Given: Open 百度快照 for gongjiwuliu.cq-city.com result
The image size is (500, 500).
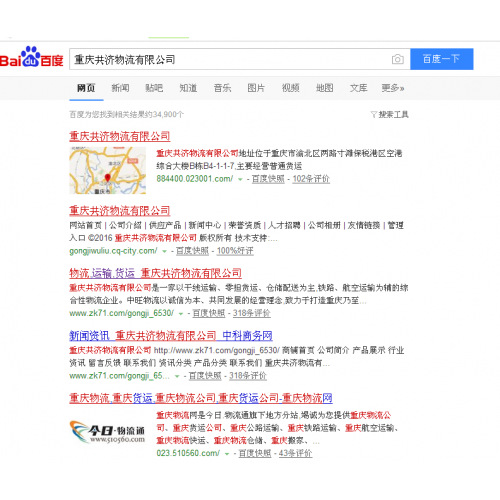Looking at the screenshot, I should (x=192, y=251).
